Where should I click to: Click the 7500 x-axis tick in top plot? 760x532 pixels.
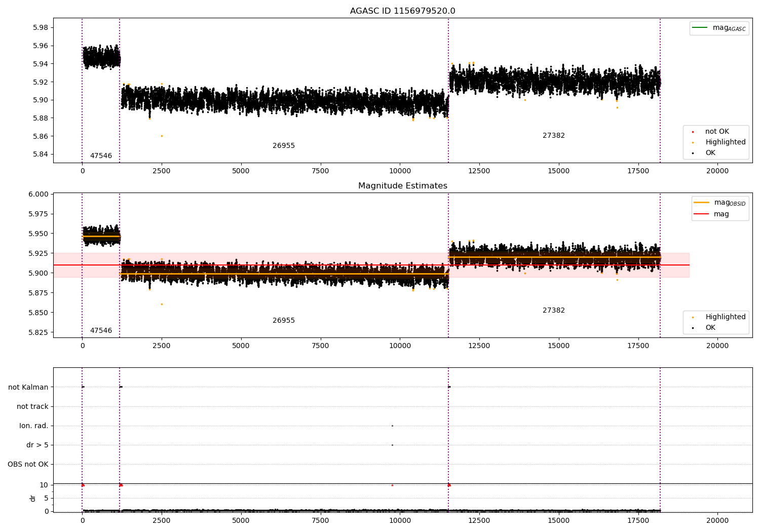pyautogui.click(x=320, y=171)
